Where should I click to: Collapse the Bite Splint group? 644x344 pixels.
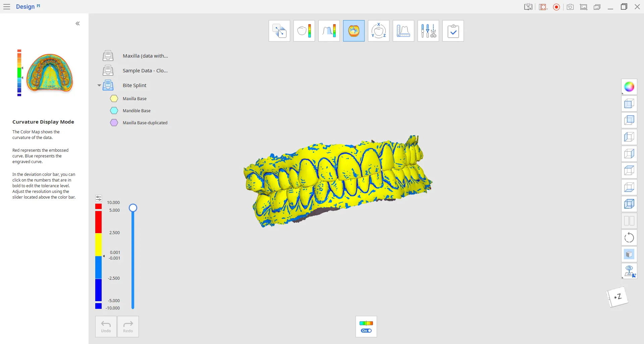[x=99, y=85]
